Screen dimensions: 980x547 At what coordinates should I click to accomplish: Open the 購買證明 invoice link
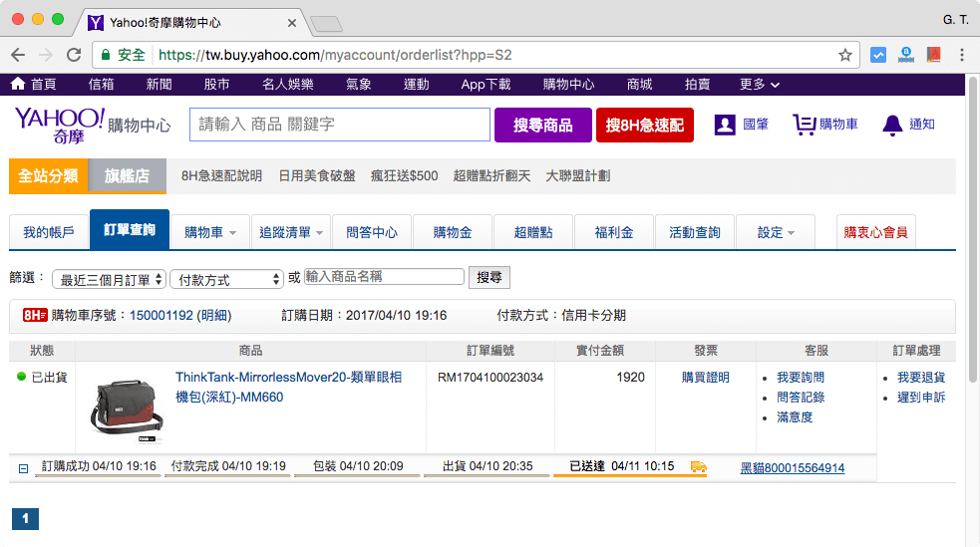[705, 378]
